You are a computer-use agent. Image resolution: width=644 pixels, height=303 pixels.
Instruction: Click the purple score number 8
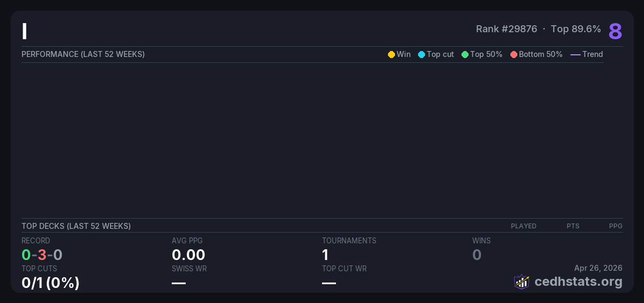[x=615, y=31]
